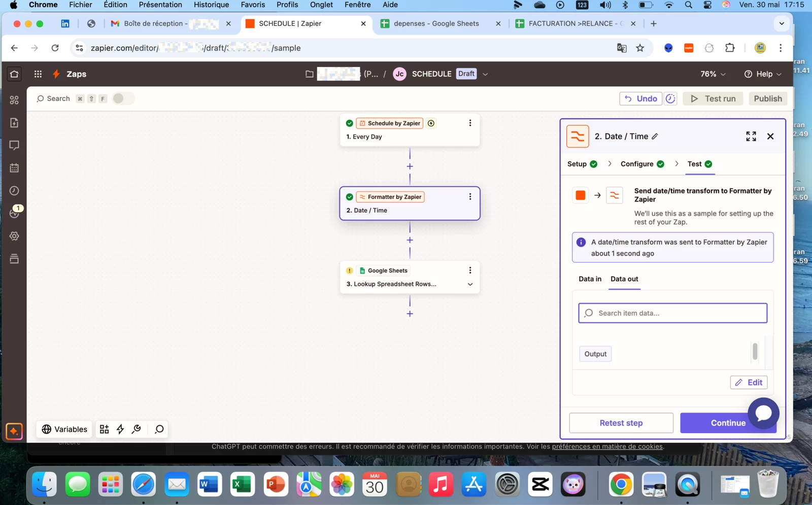812x505 pixels.
Task: Open the sidebar file import icon
Action: [14, 123]
